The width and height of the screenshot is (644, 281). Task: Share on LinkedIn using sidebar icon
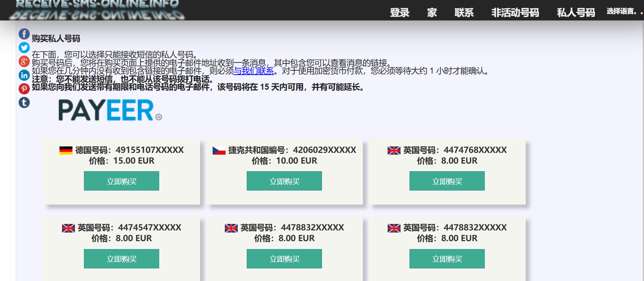(24, 75)
